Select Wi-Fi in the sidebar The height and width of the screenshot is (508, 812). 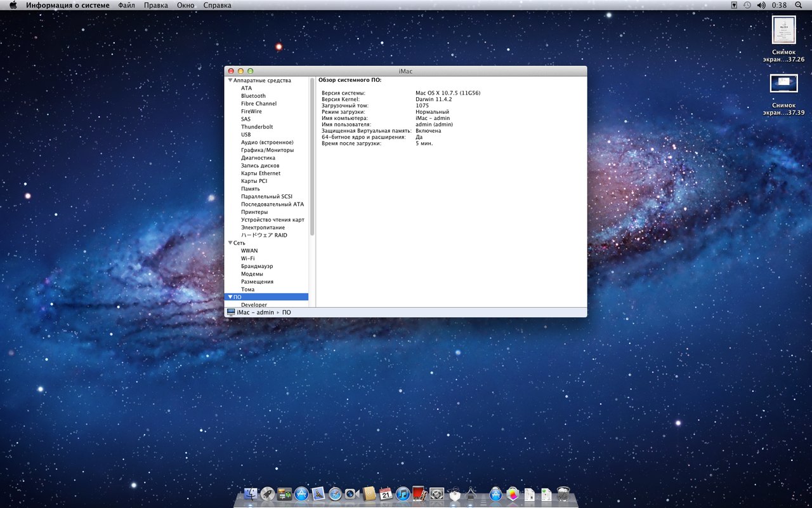point(248,258)
